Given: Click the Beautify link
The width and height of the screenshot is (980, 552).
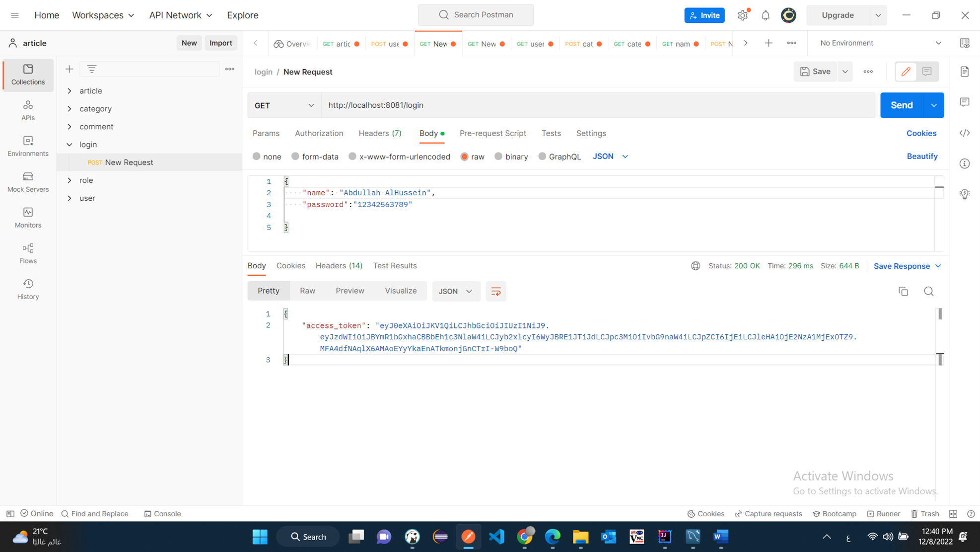Looking at the screenshot, I should (922, 156).
